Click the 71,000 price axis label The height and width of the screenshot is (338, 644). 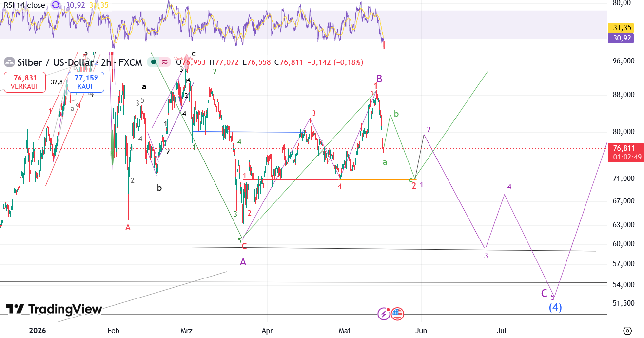(x=624, y=179)
